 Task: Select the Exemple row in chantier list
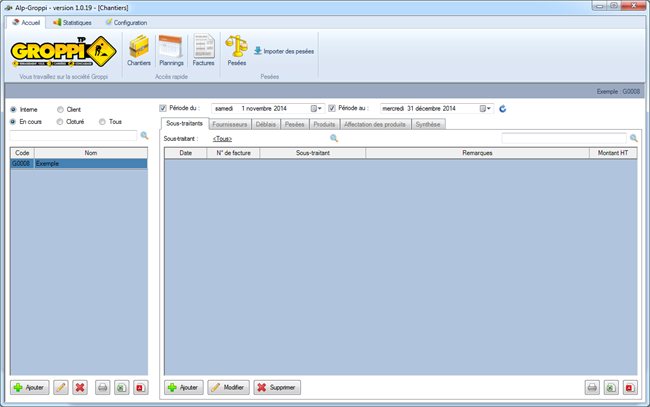point(78,162)
